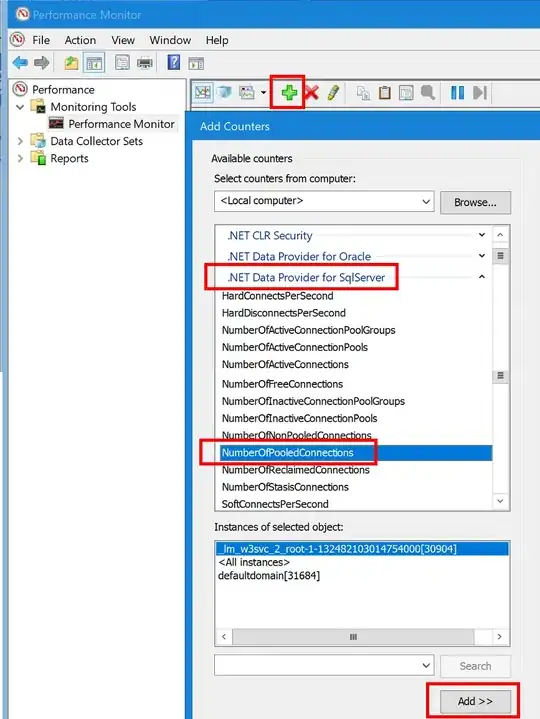Select Monitoring Tools in the tree

[93, 107]
